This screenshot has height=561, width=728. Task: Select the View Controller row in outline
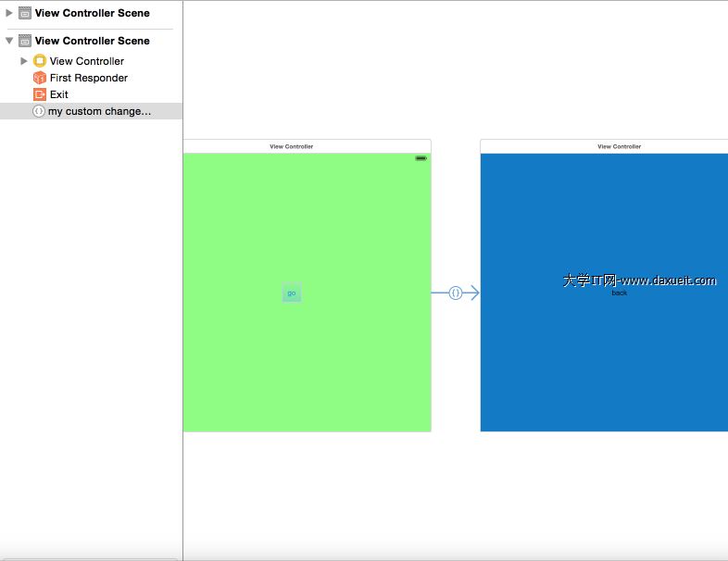point(91,61)
